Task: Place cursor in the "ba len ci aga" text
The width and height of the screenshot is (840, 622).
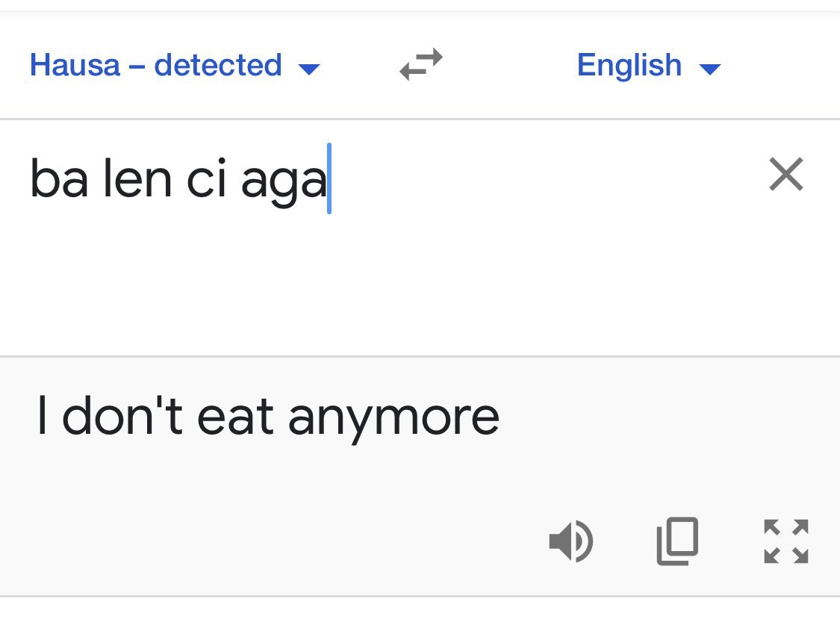Action: point(178,181)
